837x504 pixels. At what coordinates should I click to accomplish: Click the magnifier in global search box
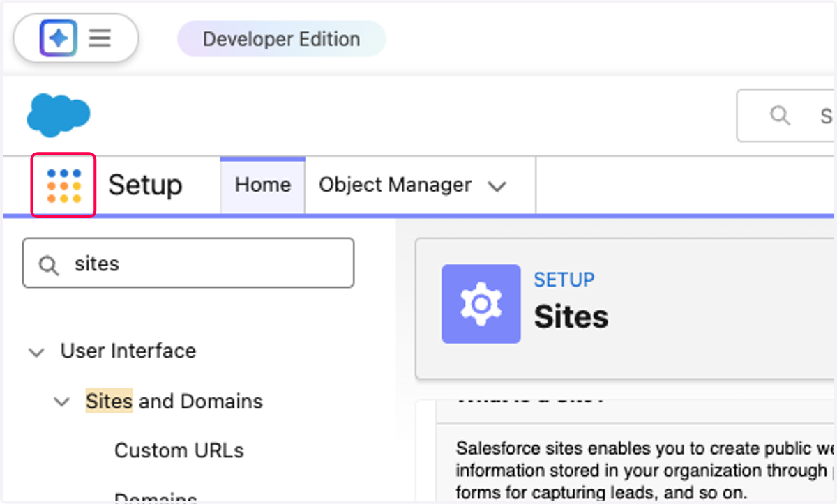click(780, 115)
